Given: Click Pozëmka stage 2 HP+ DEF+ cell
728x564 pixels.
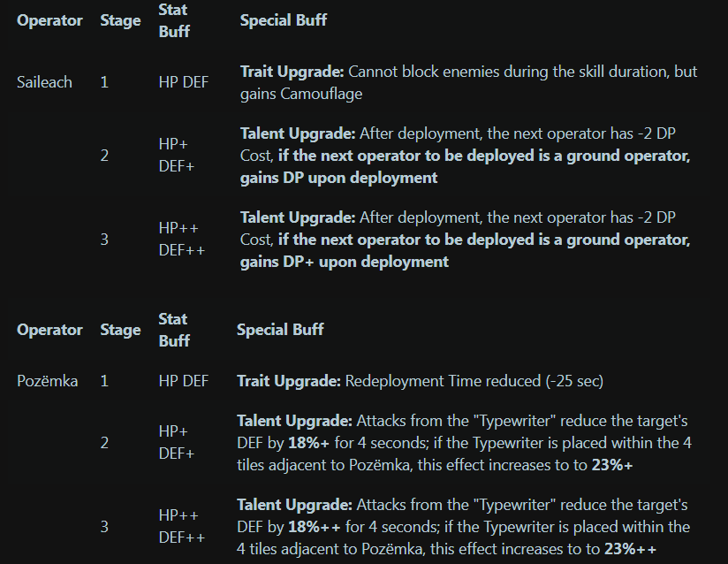Looking at the screenshot, I should pyautogui.click(x=177, y=442).
